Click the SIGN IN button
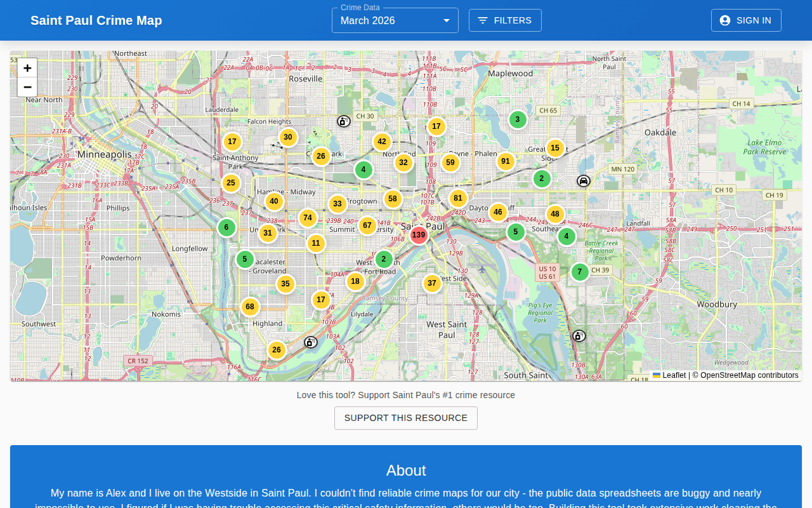Image resolution: width=812 pixels, height=508 pixels. click(746, 20)
